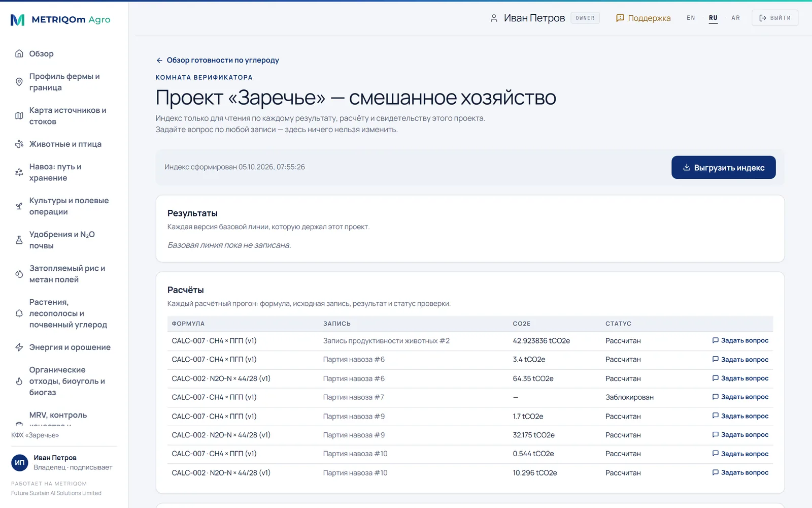The width and height of the screenshot is (812, 508).
Task: Ask question on CALC-002 Партия навоза #6 row
Action: [x=740, y=378]
